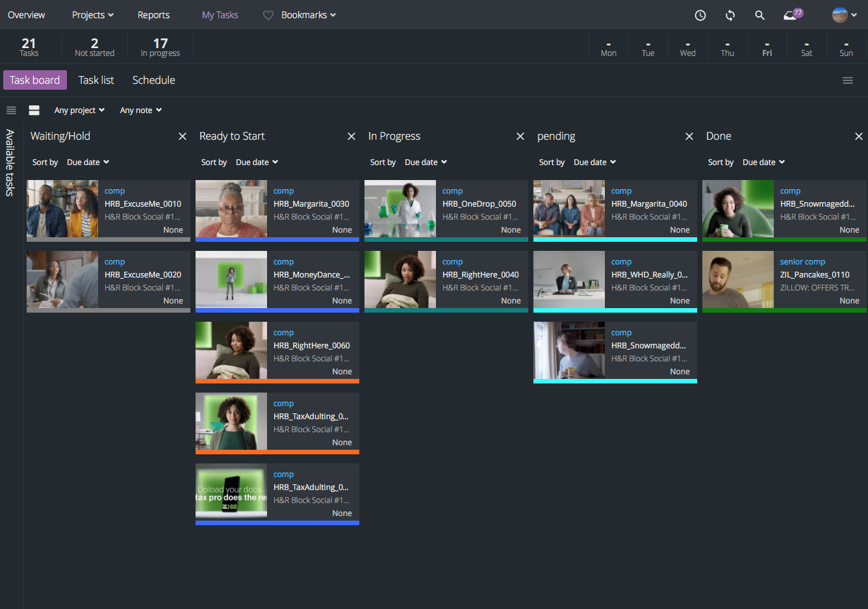Screen dimensions: 868x609
Task: Switch to compact list view icon
Action: [x=11, y=110]
